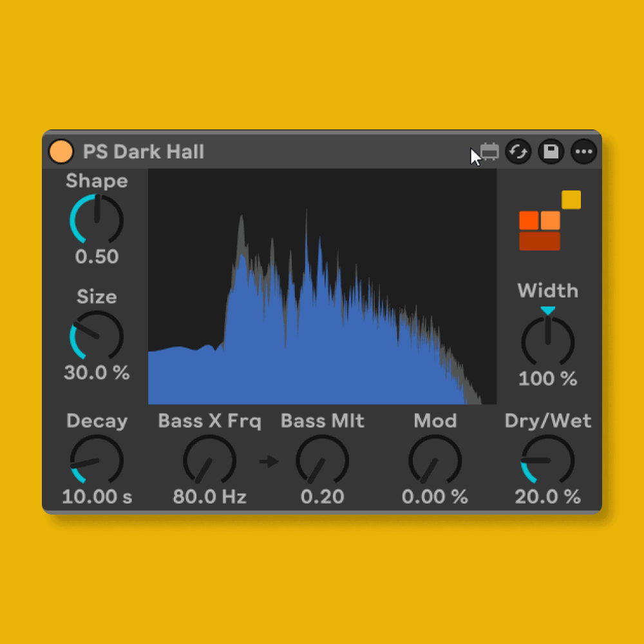The height and width of the screenshot is (644, 644).
Task: Select the Width triangle marker
Action: [x=547, y=311]
